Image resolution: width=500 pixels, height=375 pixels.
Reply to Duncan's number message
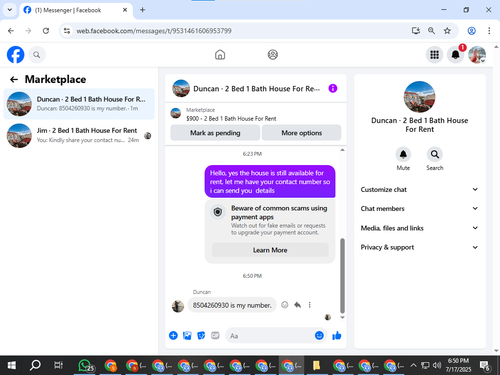(297, 305)
